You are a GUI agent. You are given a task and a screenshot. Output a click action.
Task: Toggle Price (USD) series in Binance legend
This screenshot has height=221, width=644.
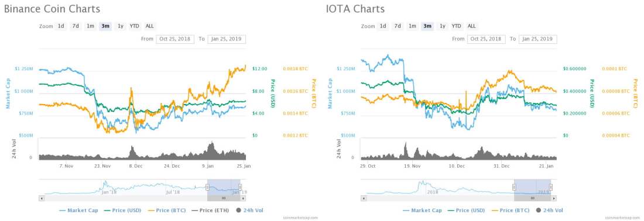[122, 210]
